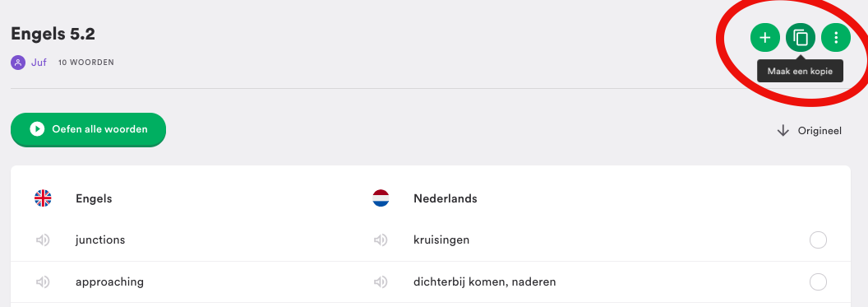Click the UK flag beside Engels

point(43,198)
